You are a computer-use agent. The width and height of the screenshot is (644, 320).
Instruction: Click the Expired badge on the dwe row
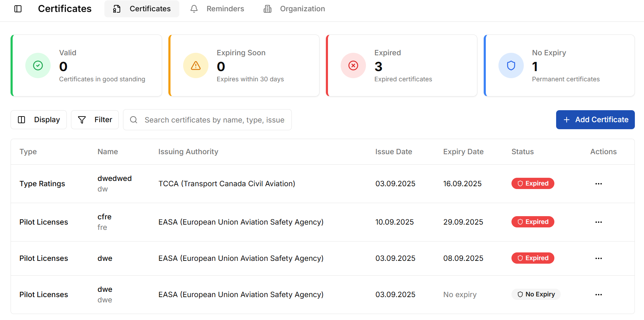533,258
